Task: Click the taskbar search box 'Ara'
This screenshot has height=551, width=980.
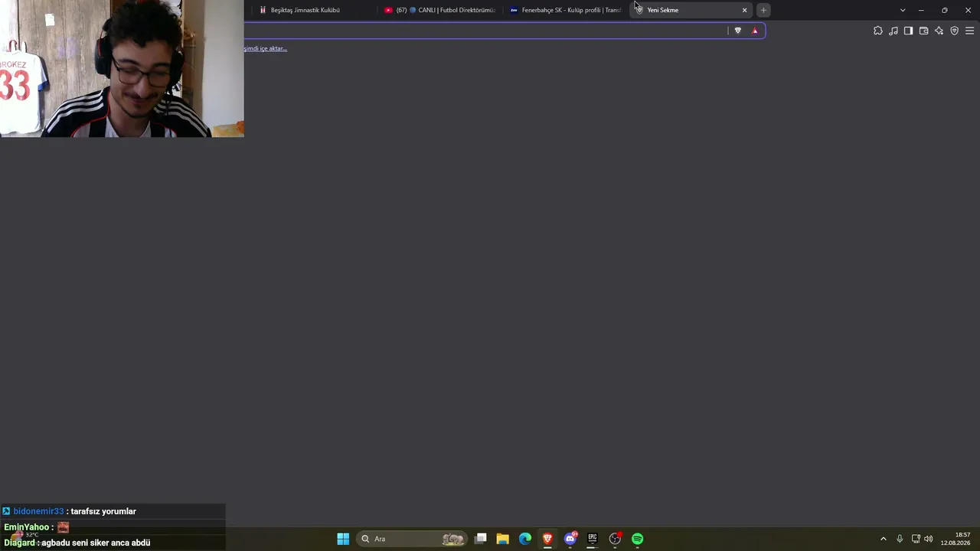Action: click(412, 539)
